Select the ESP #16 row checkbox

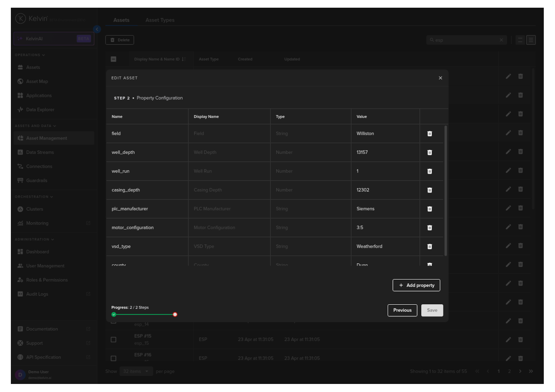pos(114,358)
